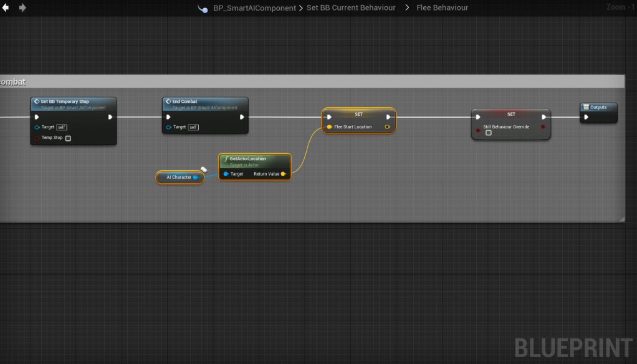This screenshot has width=637, height=364.
Task: Click the Target pin on GetActorLocation
Action: click(x=226, y=174)
